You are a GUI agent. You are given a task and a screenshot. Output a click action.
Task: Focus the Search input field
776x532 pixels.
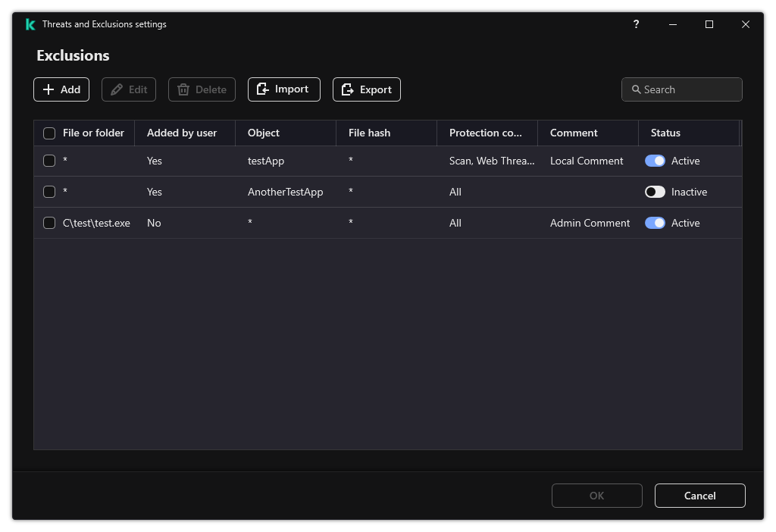[690, 89]
